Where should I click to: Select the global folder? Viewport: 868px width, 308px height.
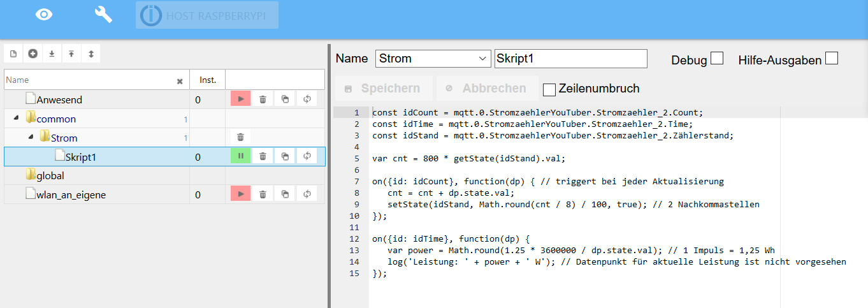pos(50,175)
